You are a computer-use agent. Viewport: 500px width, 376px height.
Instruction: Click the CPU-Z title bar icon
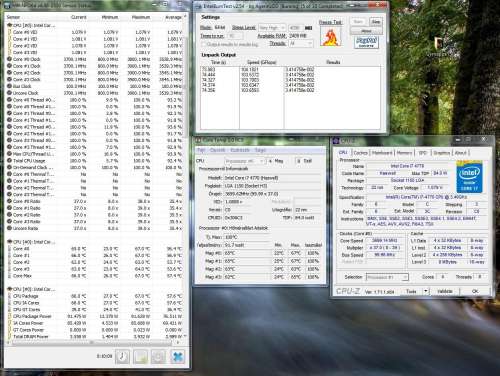[x=336, y=141]
